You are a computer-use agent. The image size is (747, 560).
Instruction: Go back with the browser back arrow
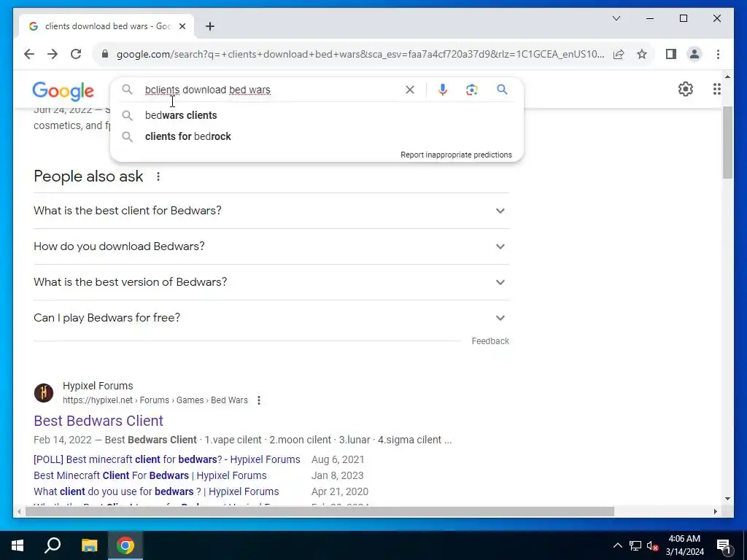(29, 54)
